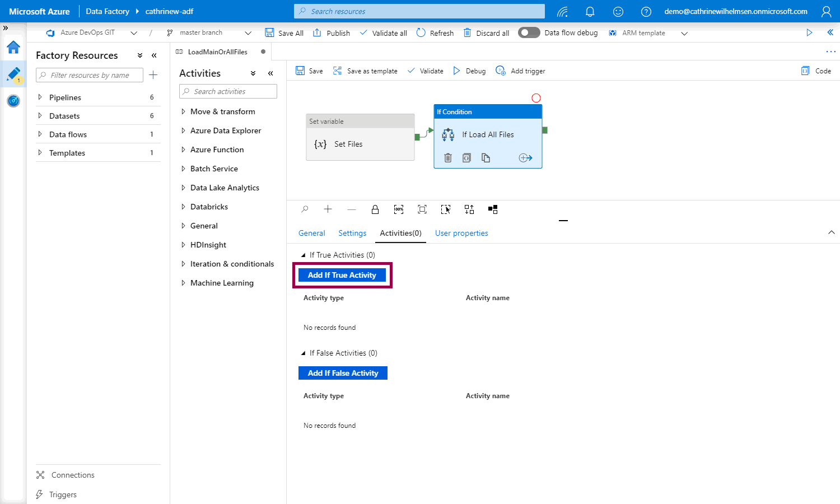Open the notifications bell icon
Viewport: 840px width, 504px height.
click(x=590, y=12)
